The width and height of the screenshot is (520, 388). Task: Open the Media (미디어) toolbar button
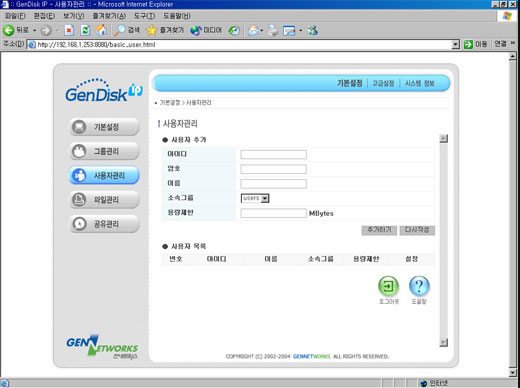[x=206, y=30]
